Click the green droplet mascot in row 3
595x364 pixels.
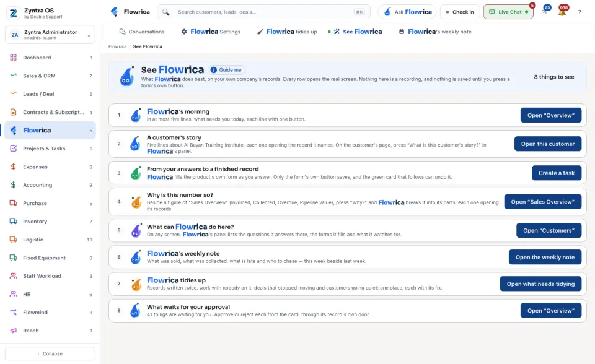pyautogui.click(x=136, y=173)
